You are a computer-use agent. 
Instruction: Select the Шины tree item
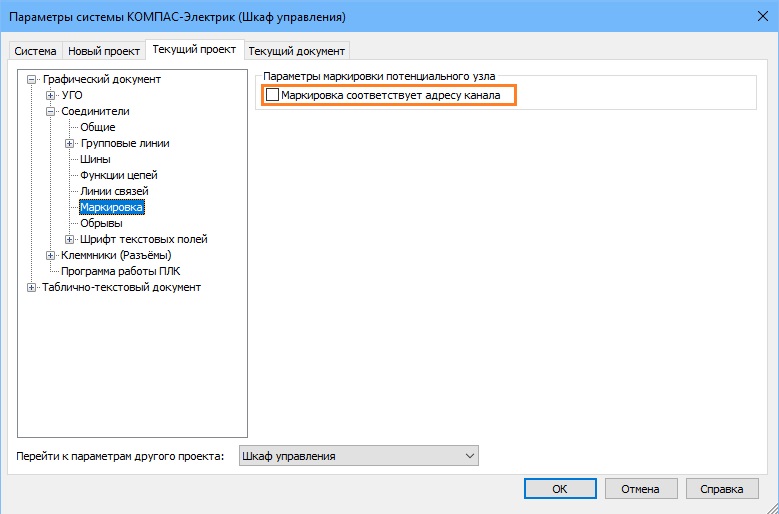coord(95,160)
